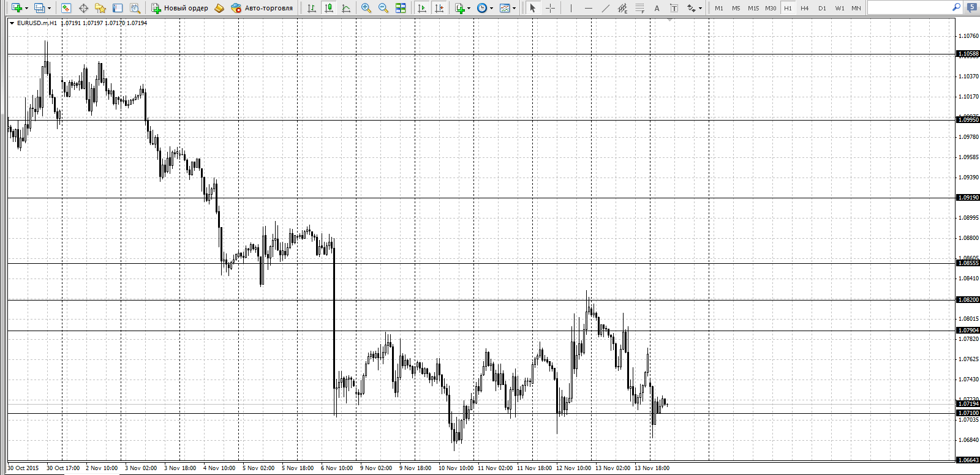Switch to M15 timeframe
This screenshot has height=475, width=980.
click(753, 8)
